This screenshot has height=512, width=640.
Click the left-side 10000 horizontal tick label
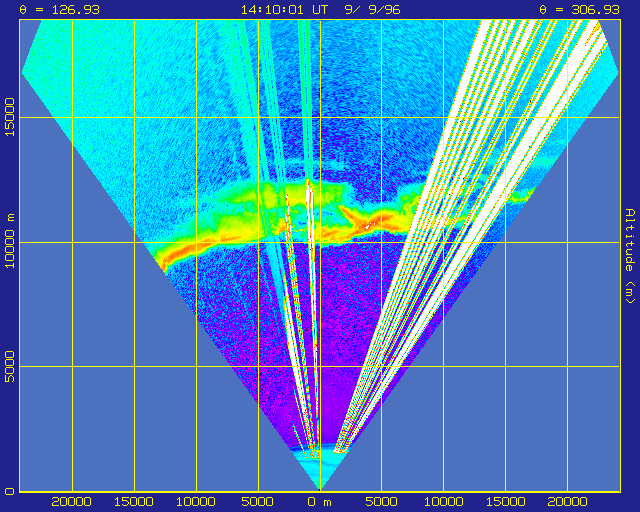pyautogui.click(x=196, y=502)
